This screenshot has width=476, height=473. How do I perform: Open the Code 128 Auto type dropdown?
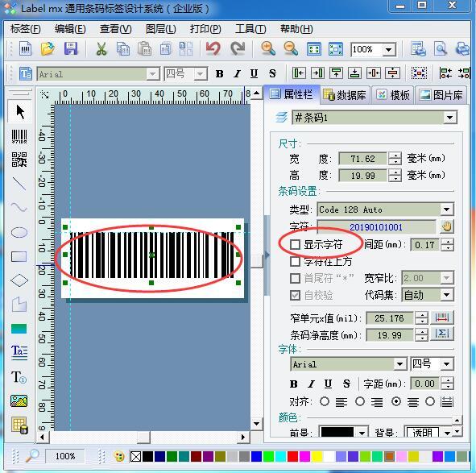pos(446,210)
